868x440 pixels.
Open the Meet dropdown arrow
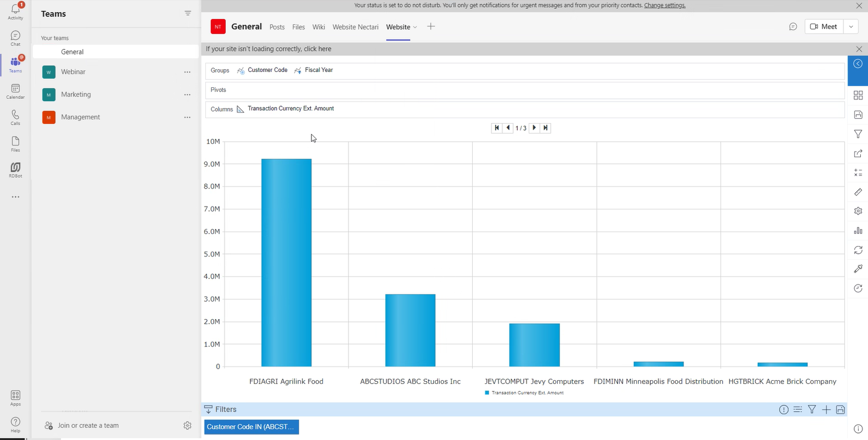click(x=850, y=27)
